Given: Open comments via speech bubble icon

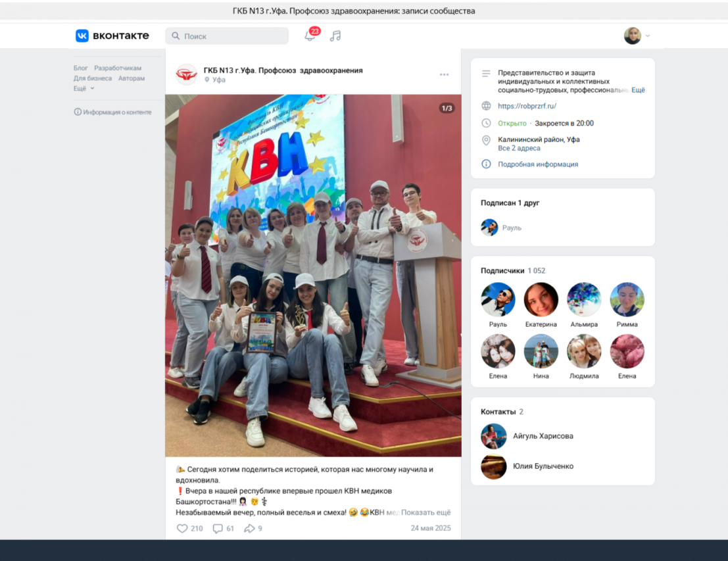Looking at the screenshot, I should [x=217, y=529].
